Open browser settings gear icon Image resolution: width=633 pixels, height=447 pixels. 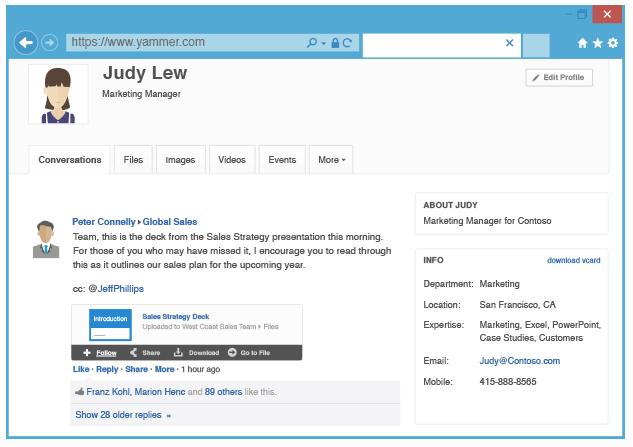coord(613,43)
